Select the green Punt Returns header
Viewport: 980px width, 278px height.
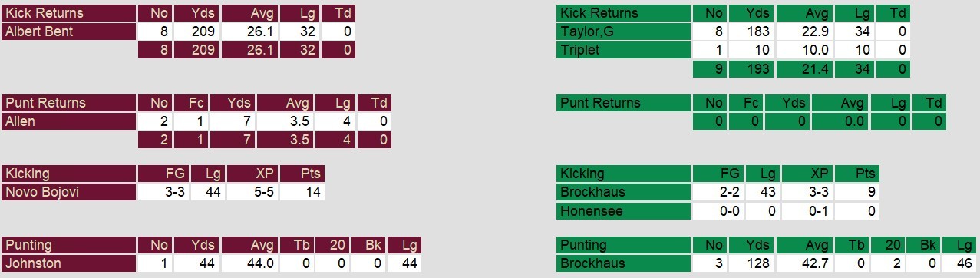point(624,103)
